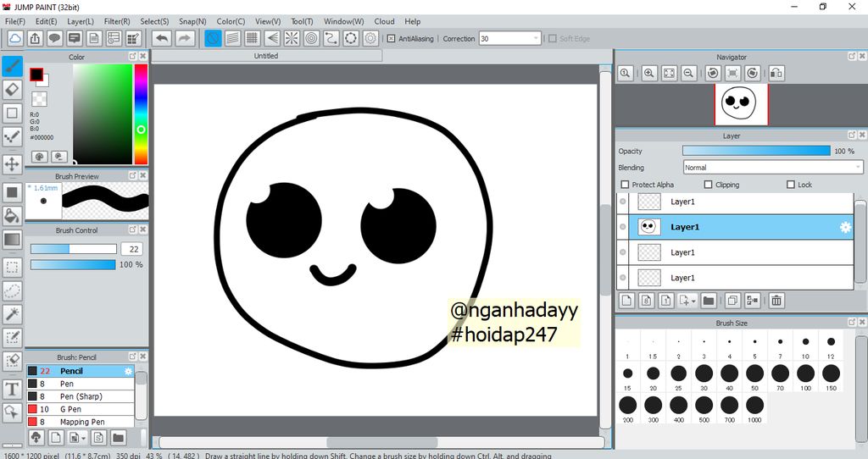The image size is (868, 459).
Task: Toggle the AntiAliasing checkbox
Action: (391, 38)
